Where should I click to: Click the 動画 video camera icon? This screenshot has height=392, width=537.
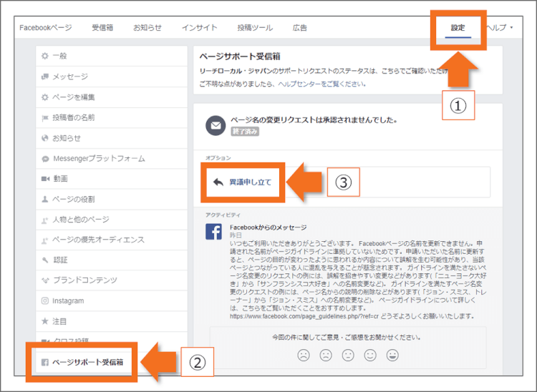point(45,179)
